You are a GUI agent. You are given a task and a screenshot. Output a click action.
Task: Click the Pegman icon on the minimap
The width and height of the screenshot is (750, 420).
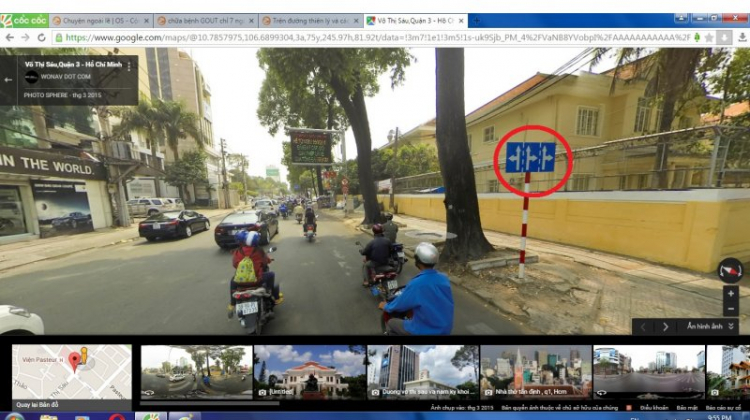85,355
